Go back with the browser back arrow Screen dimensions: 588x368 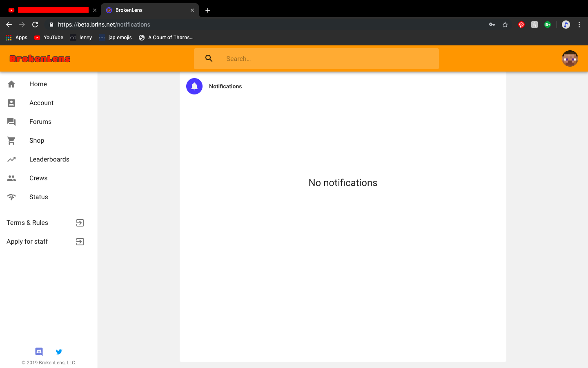tap(9, 25)
